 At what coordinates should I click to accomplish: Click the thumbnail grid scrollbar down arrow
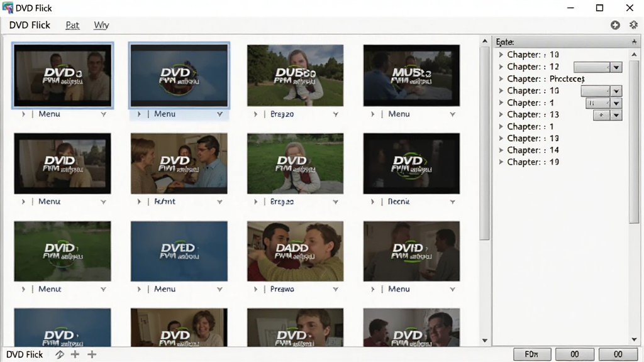tap(485, 340)
